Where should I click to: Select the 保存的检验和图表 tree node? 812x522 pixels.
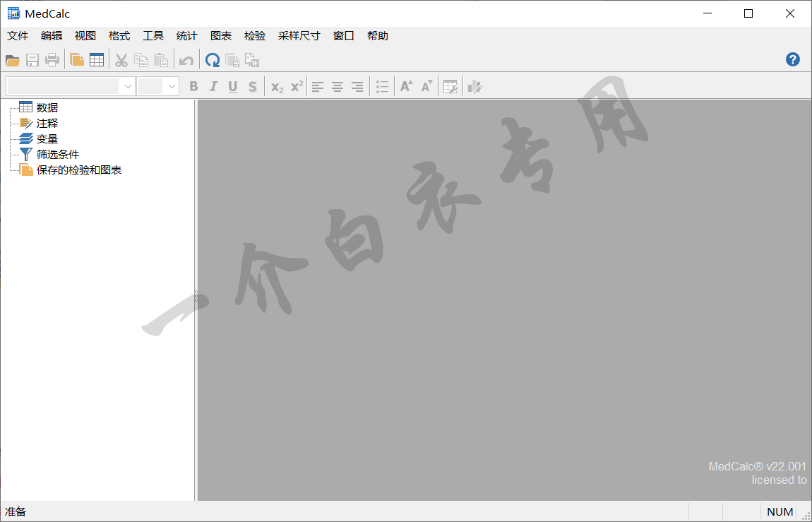[x=78, y=170]
